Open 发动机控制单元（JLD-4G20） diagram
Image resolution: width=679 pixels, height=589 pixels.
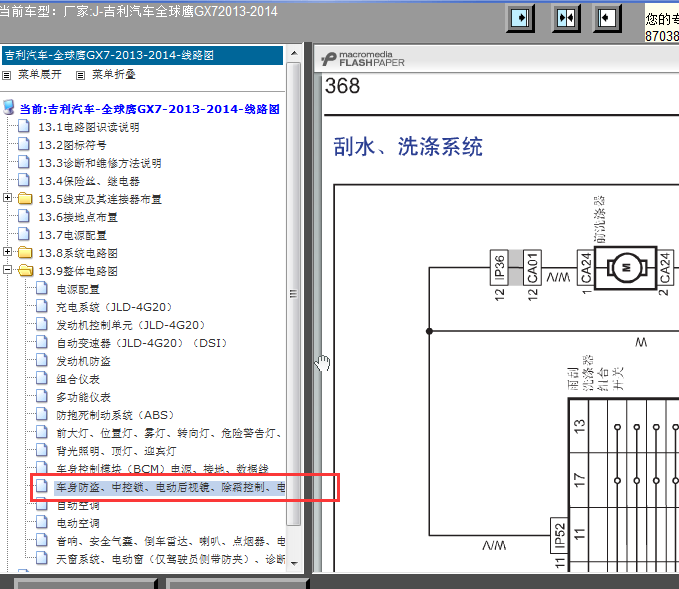pyautogui.click(x=130, y=325)
